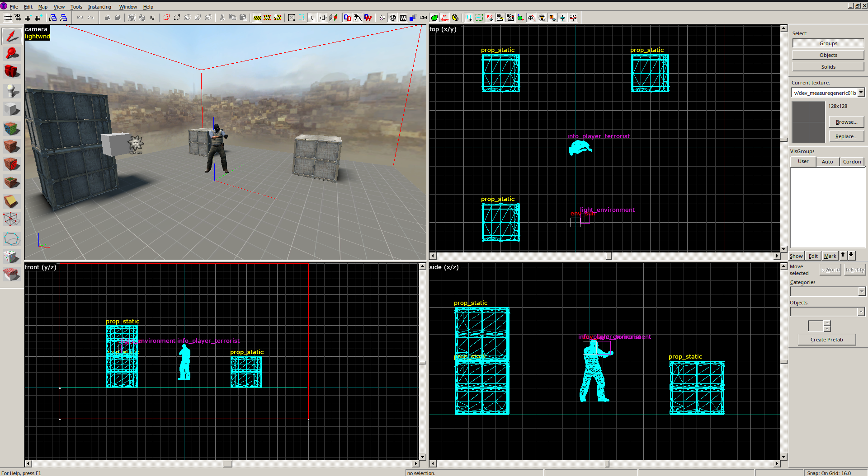Select the Apply current texture tool
868x476 pixels.
12,146
